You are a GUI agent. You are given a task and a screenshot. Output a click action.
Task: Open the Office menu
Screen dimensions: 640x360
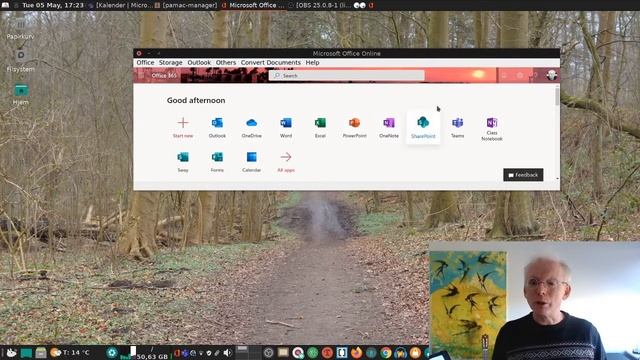(x=145, y=62)
